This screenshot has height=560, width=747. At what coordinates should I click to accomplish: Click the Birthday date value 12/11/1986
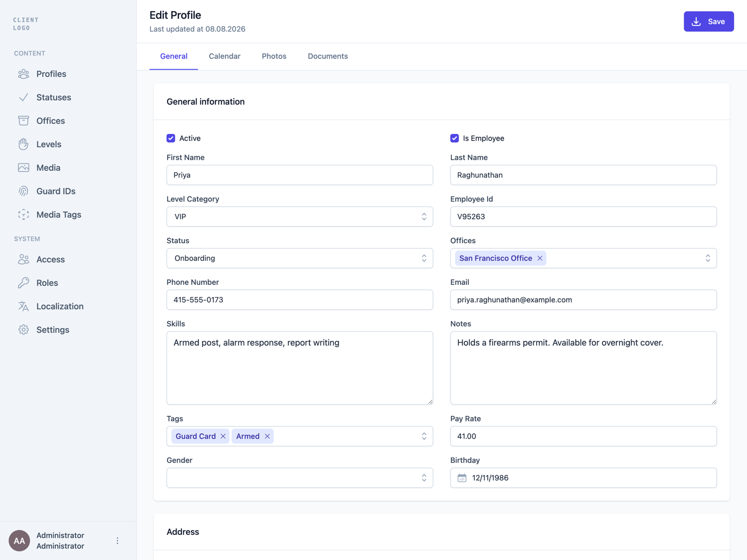pyautogui.click(x=490, y=478)
